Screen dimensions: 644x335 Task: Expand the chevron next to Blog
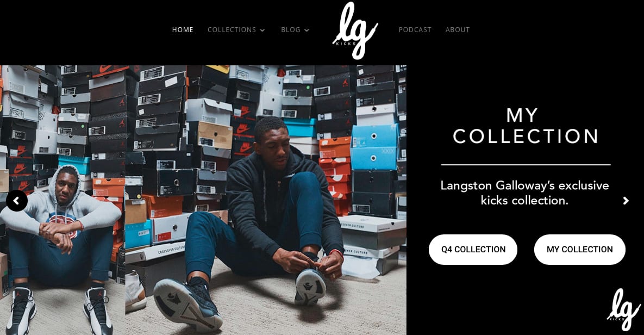(307, 30)
